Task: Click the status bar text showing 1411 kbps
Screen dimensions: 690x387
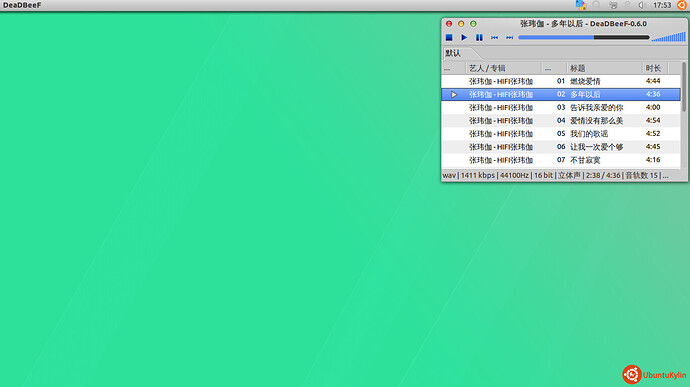Action: [477, 175]
